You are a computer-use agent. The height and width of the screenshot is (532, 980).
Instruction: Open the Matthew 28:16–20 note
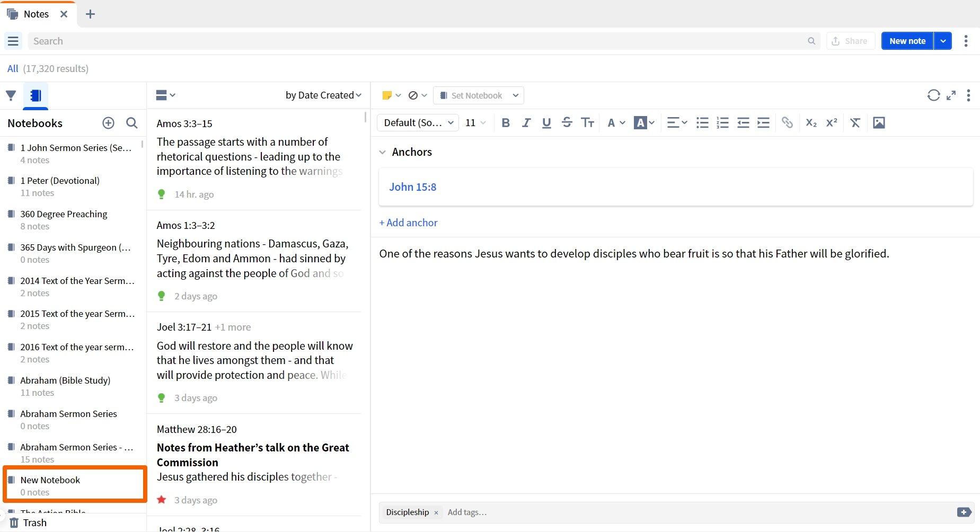[x=254, y=465]
